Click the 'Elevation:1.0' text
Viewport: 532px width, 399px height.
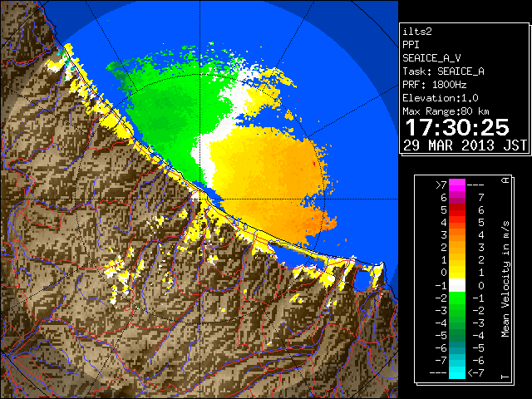tap(441, 98)
